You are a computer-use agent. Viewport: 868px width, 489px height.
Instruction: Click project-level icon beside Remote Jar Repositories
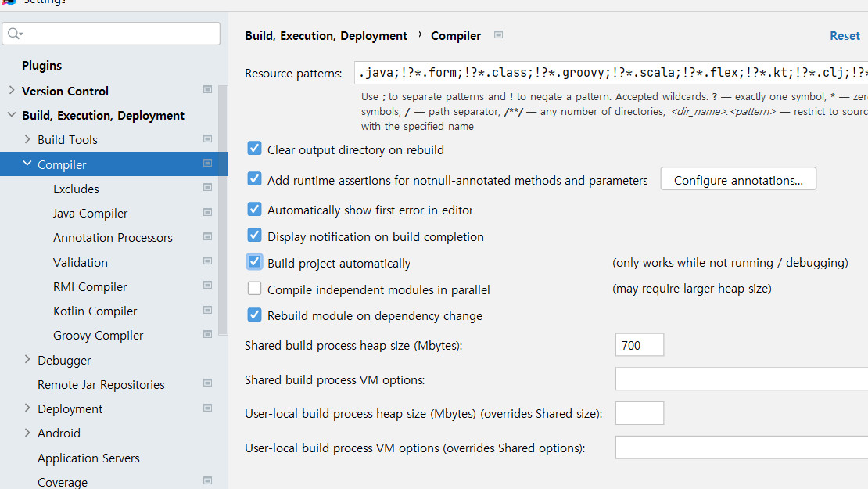(207, 383)
